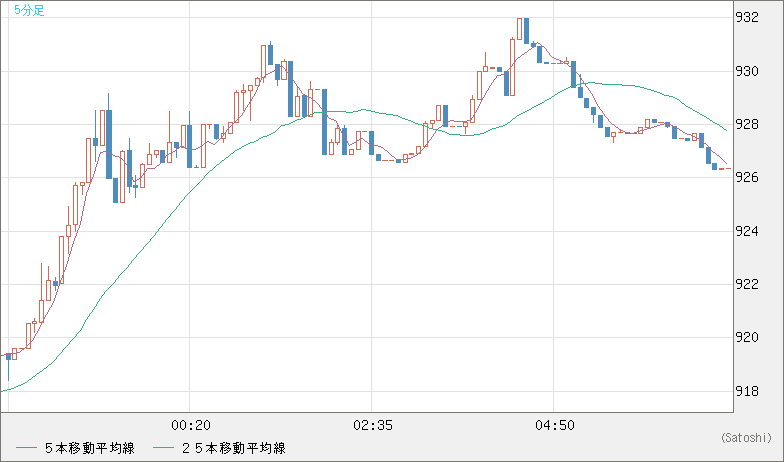Screen dimensions: 784x462
Task: Click the 932 price axis label
Action: 746,18
